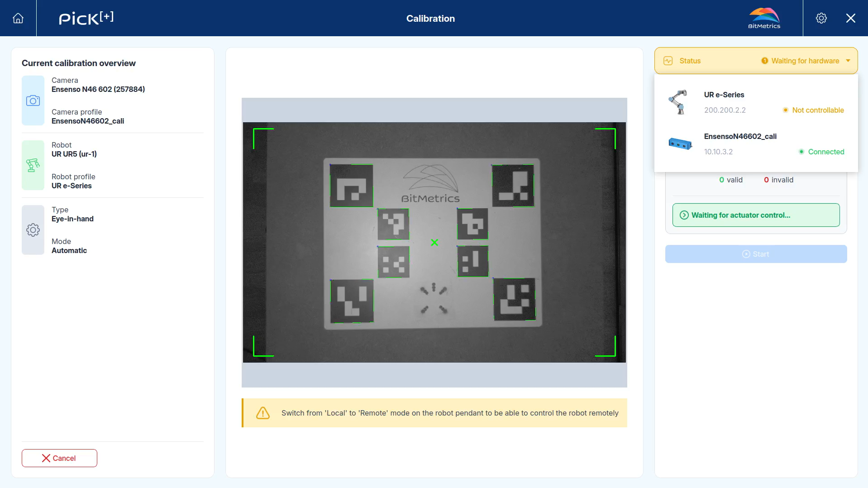
Task: Click the status pulse icon
Action: (668, 61)
